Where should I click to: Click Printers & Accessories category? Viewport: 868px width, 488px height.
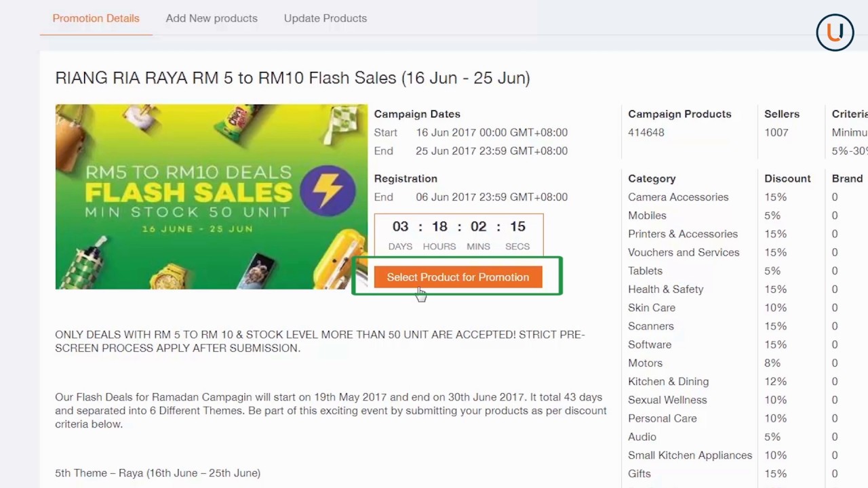click(682, 234)
